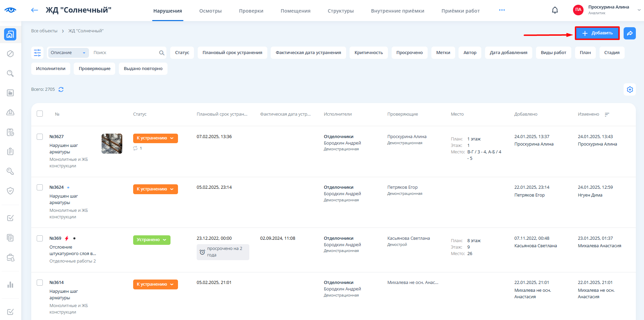Open the Помещения tab

[295, 11]
